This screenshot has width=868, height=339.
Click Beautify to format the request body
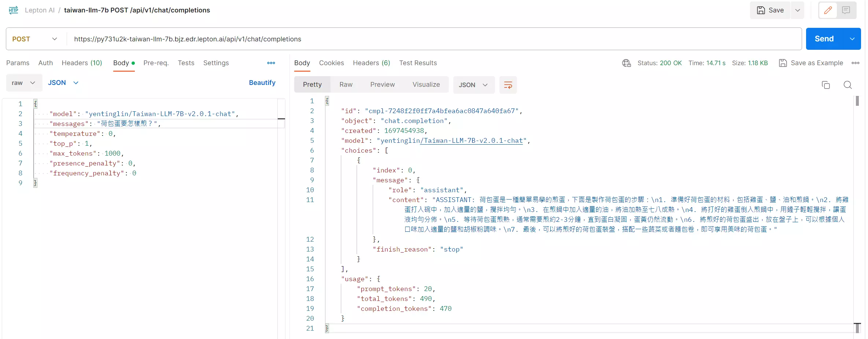(x=262, y=83)
